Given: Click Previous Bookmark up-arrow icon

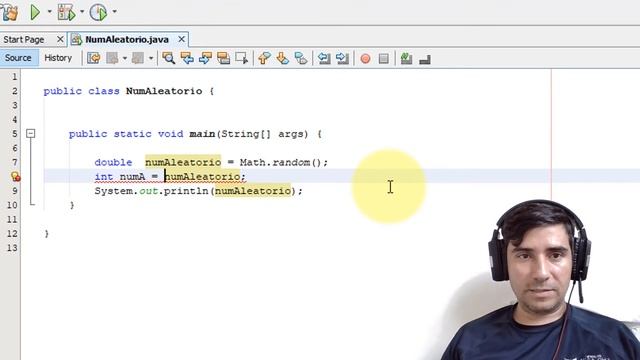Looking at the screenshot, I should click(264, 58).
